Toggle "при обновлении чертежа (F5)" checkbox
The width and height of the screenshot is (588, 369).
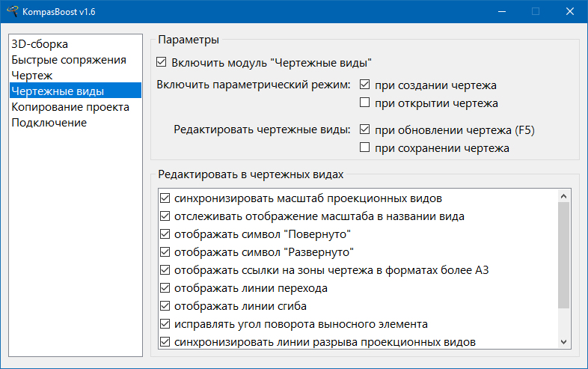click(365, 130)
